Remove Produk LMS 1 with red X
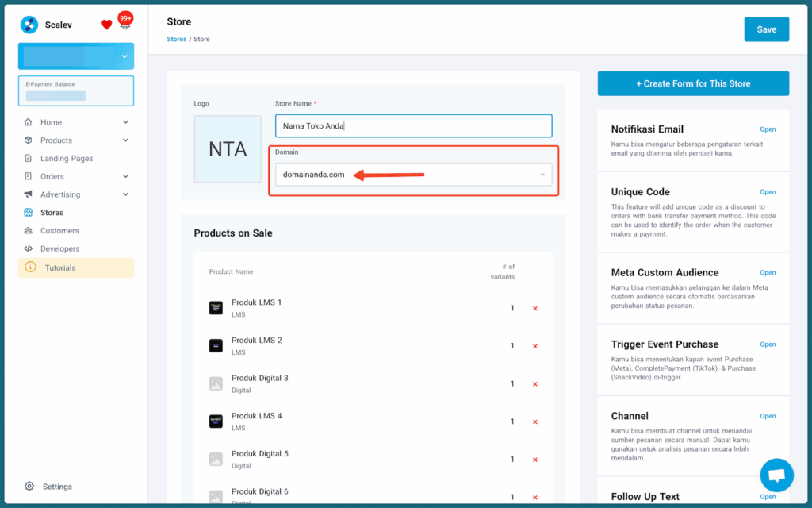Viewport: 812px width, 508px height. tap(535, 308)
